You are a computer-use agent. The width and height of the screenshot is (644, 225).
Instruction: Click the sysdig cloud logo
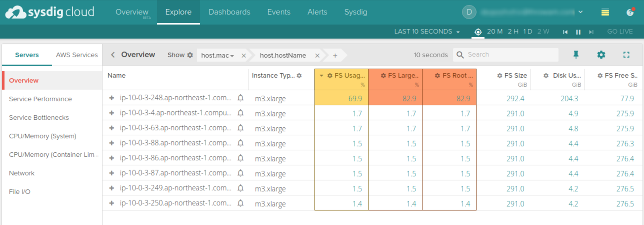[50, 12]
